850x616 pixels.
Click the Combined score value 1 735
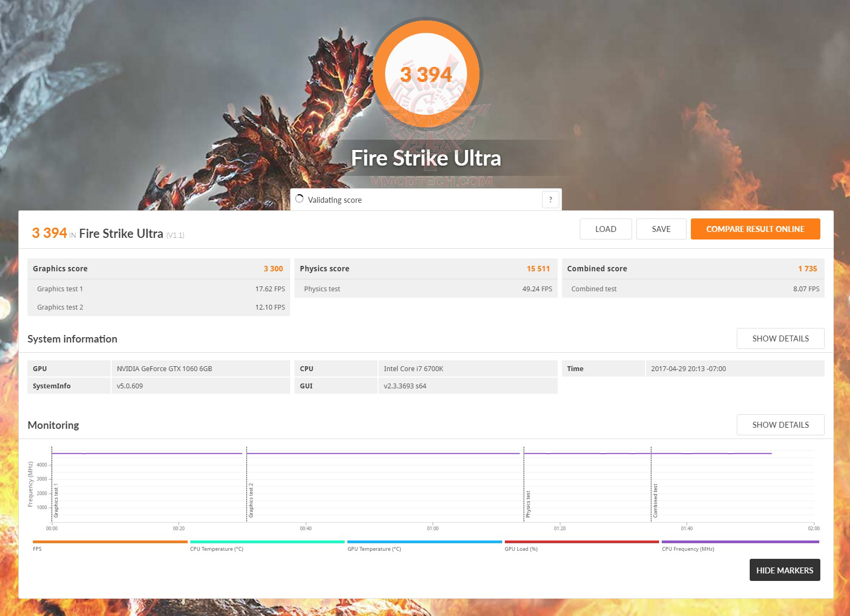[x=807, y=269]
